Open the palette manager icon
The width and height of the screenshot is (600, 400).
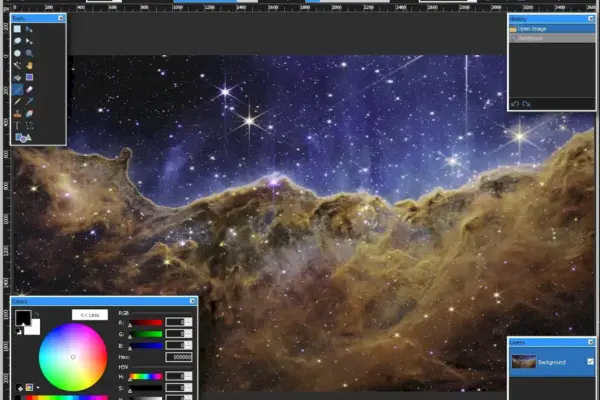pyautogui.click(x=29, y=388)
